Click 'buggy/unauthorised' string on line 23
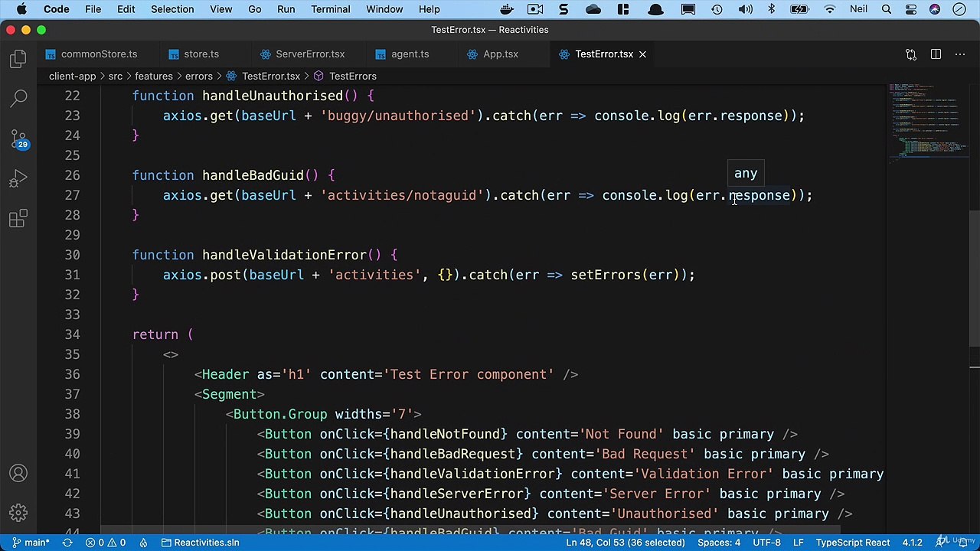Image resolution: width=980 pixels, height=551 pixels. [x=398, y=116]
